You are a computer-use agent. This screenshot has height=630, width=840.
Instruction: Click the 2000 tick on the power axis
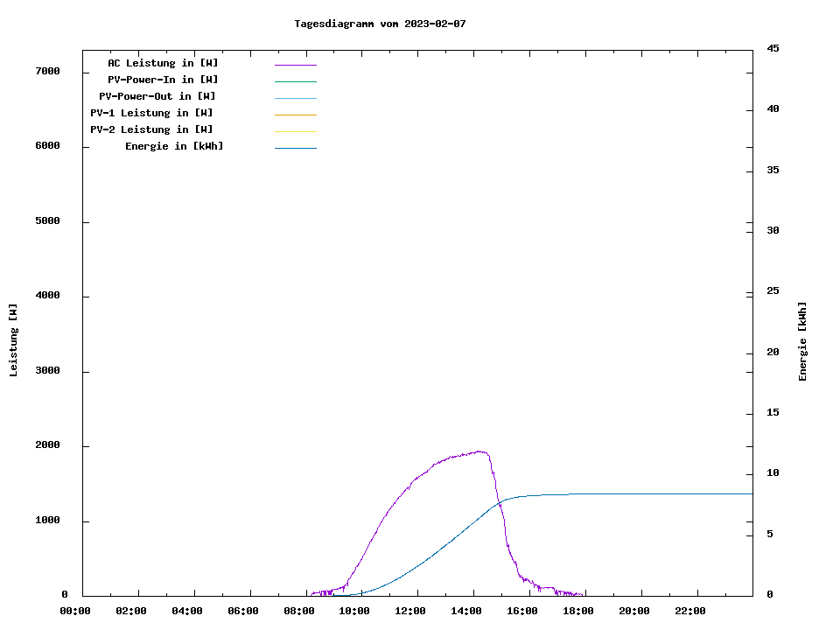click(46, 445)
